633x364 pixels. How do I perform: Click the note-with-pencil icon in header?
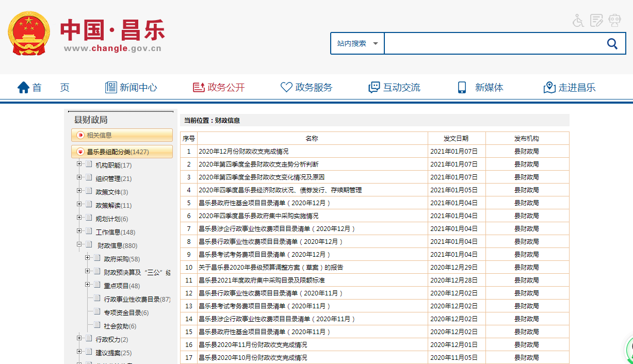click(596, 21)
